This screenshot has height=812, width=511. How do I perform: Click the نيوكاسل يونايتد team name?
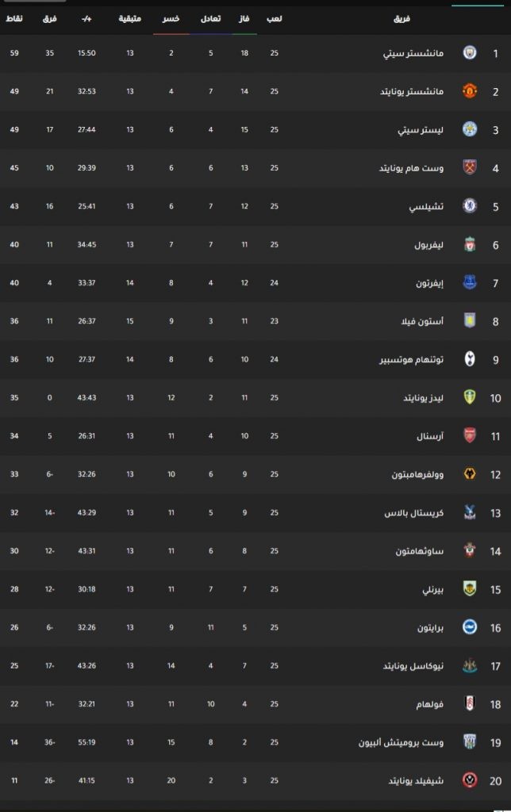[x=413, y=665]
